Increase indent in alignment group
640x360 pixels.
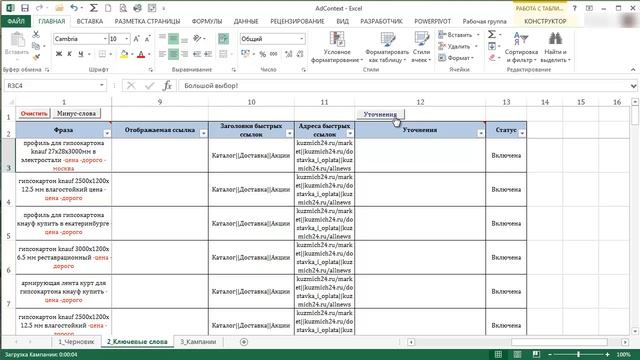click(208, 54)
